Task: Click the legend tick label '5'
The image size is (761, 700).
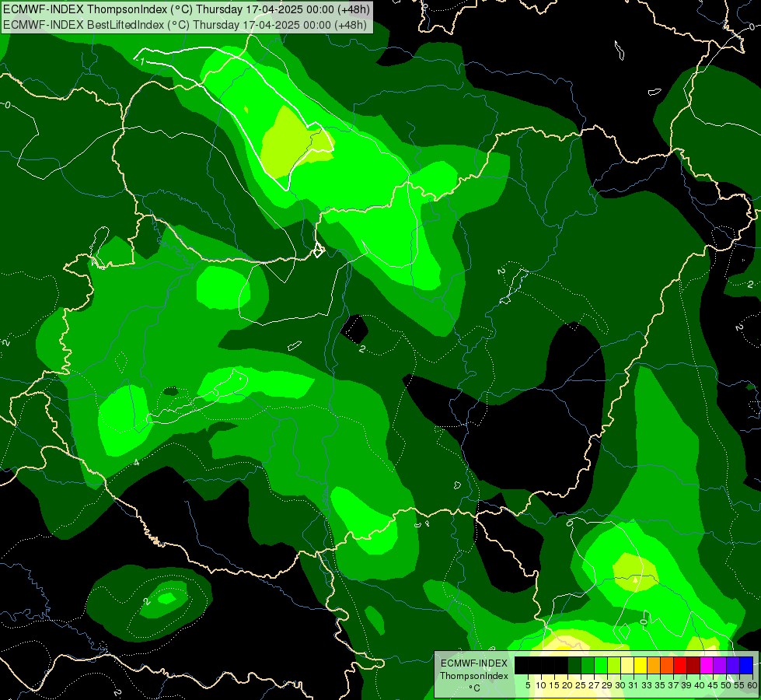Action: coord(528,685)
